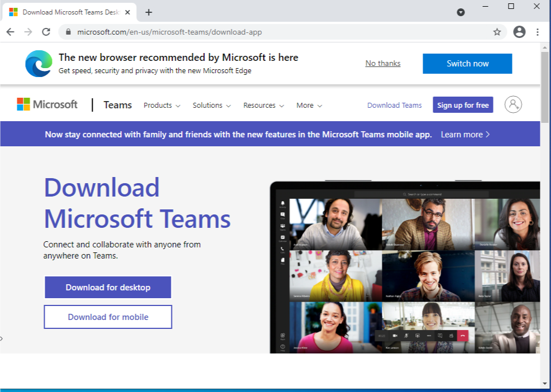Image resolution: width=551 pixels, height=392 pixels.
Task: Click the forward navigation arrow
Action: tap(28, 32)
